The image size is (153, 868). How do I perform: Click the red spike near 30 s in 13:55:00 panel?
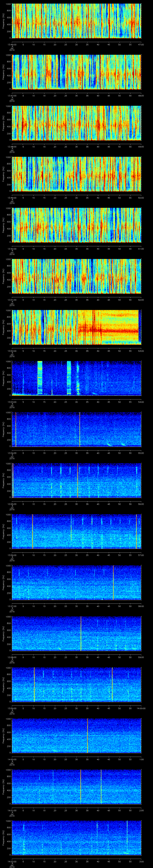point(78,481)
